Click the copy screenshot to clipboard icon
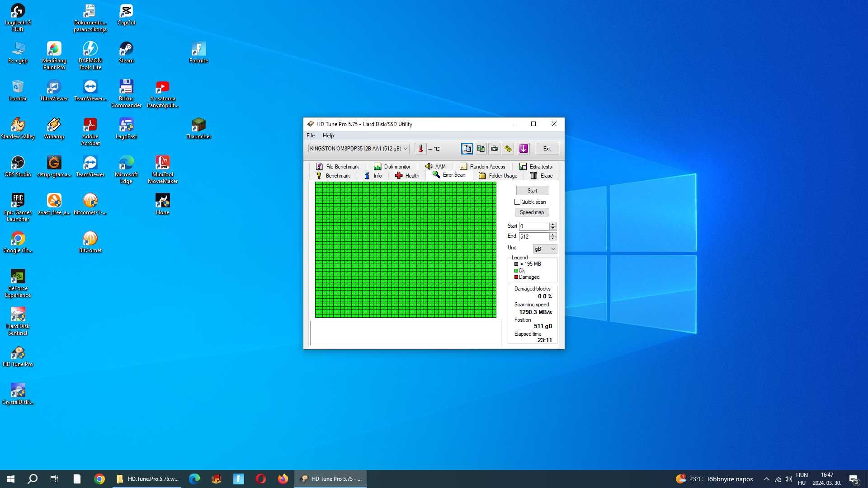Screen dimensions: 868x488 [x=481, y=149]
